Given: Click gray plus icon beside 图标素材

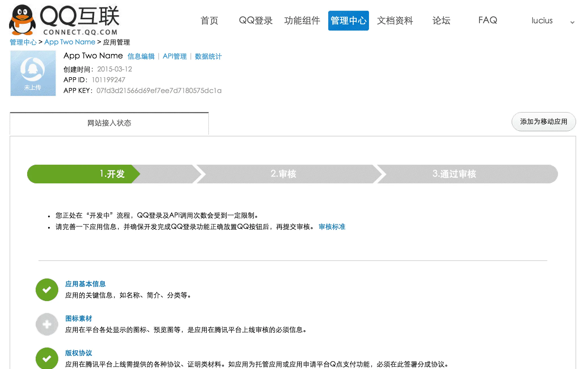Looking at the screenshot, I should 47,324.
